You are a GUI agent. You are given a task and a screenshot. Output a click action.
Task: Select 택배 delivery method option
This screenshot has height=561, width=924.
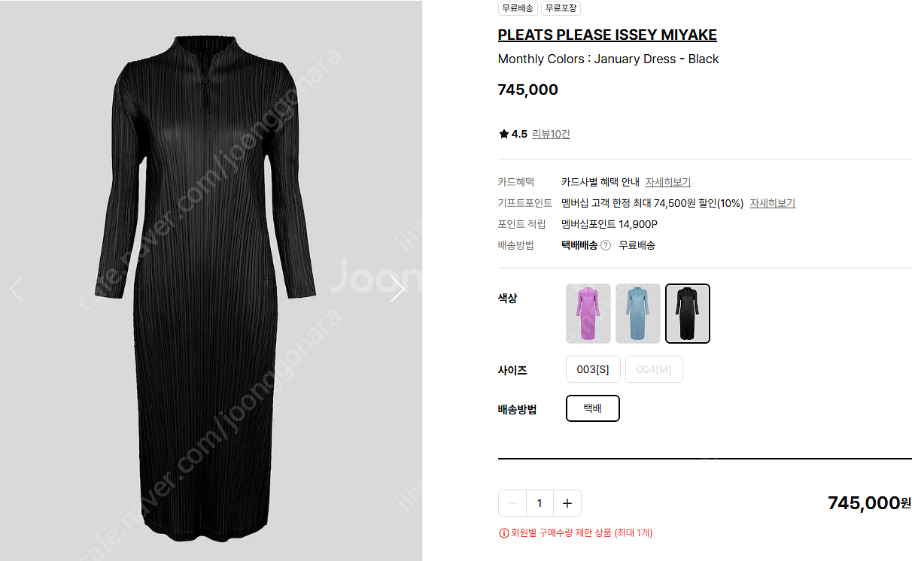593,408
